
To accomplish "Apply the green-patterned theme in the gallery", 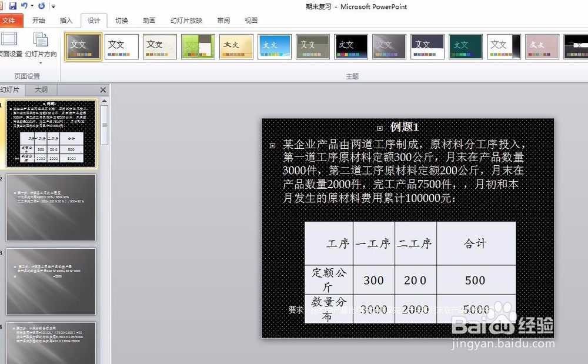I will coord(198,46).
